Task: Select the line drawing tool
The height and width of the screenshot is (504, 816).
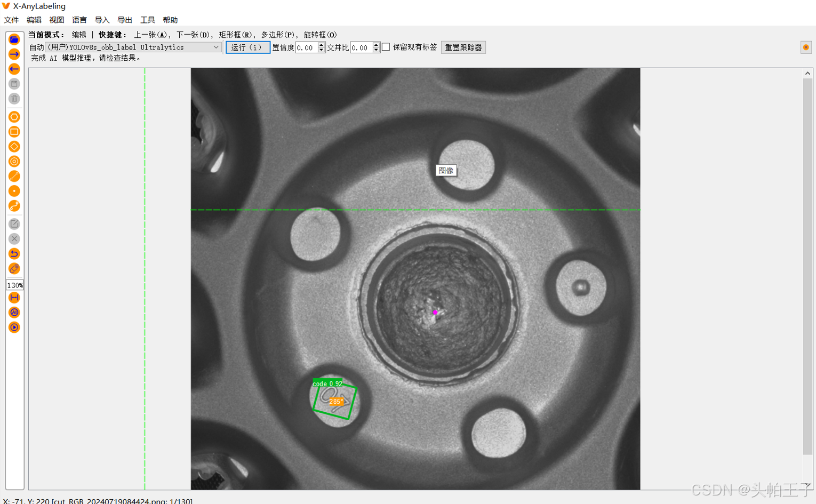Action: [14, 176]
